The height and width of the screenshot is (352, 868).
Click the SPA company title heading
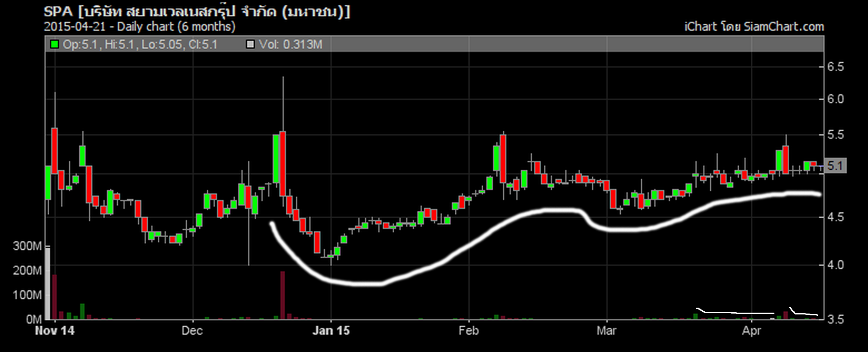[x=197, y=11]
